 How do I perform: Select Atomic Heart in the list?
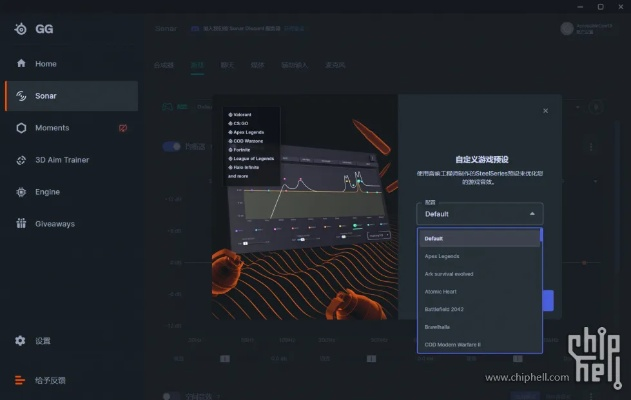tap(441, 291)
